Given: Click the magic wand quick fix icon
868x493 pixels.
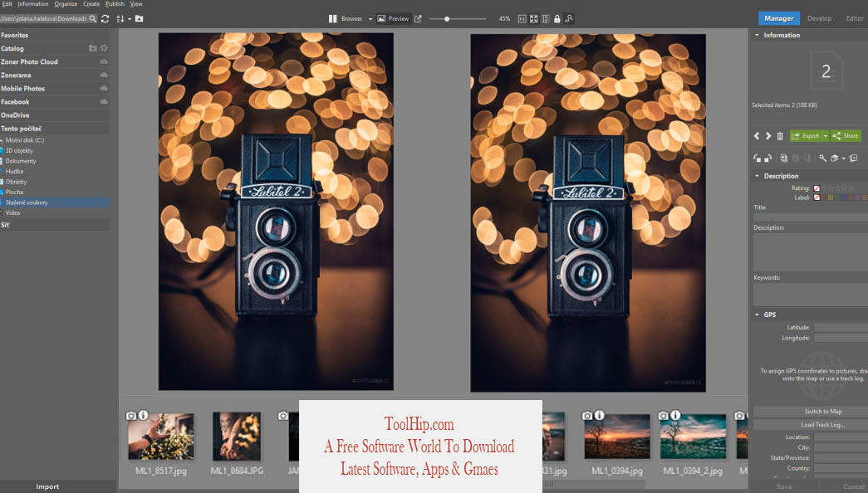Looking at the screenshot, I should point(822,159).
